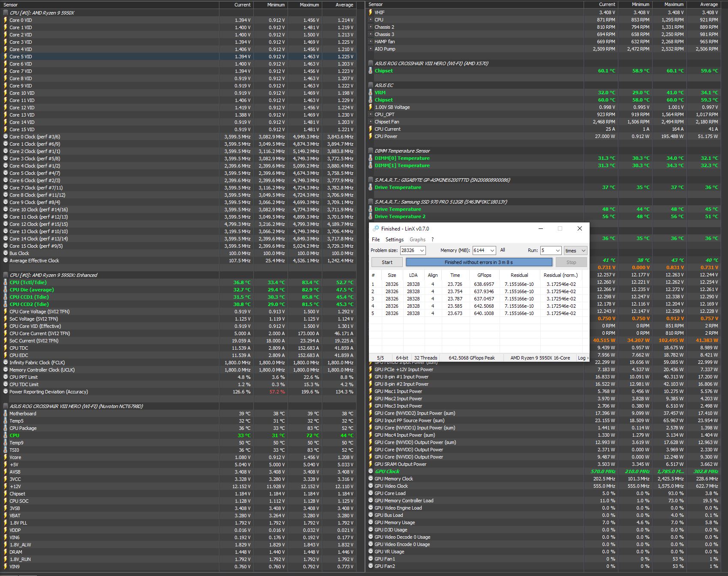Click the thermometer icon beside DIMM[0] Temperature

371,158
